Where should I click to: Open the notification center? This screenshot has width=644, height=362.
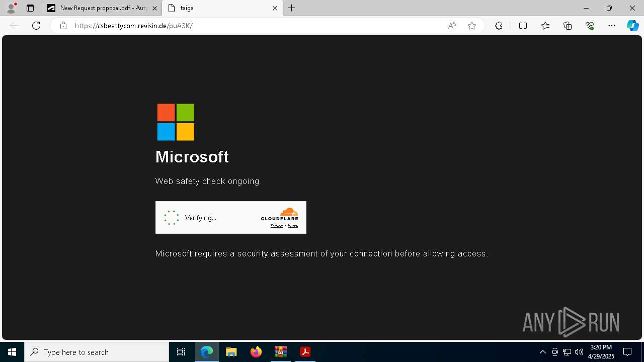[x=627, y=352]
